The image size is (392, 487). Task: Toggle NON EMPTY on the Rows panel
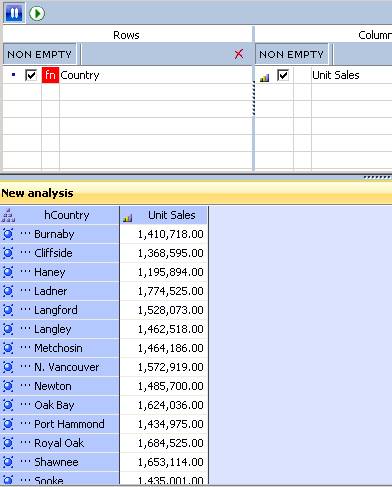coord(40,54)
